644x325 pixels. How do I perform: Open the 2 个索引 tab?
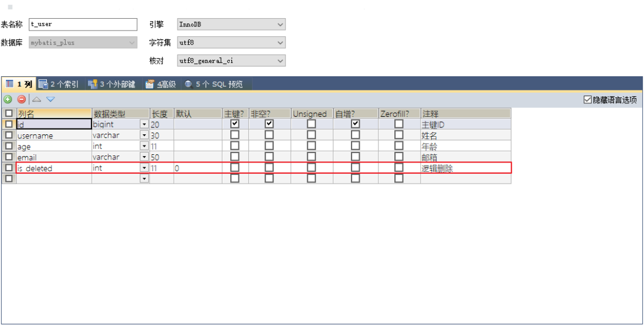pos(59,84)
